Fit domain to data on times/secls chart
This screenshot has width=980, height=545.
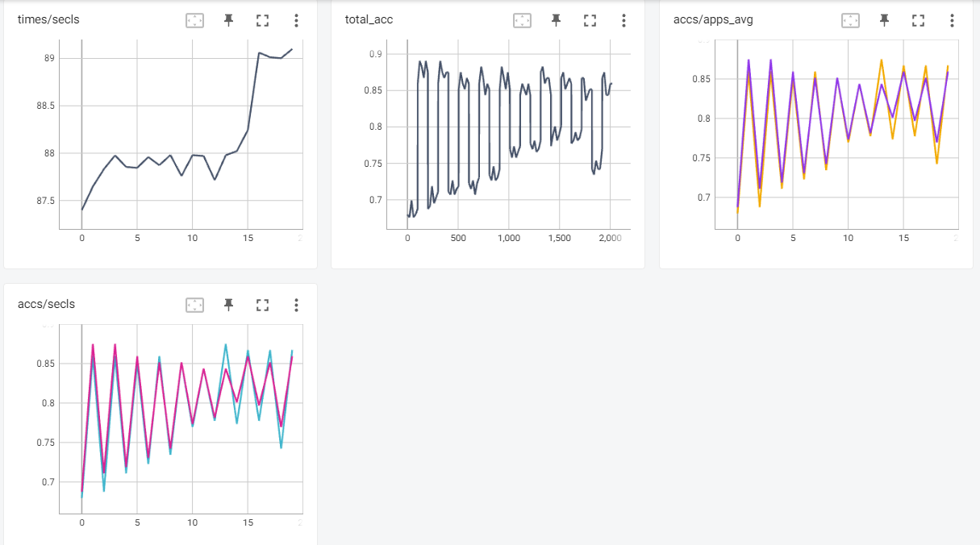click(x=194, y=21)
